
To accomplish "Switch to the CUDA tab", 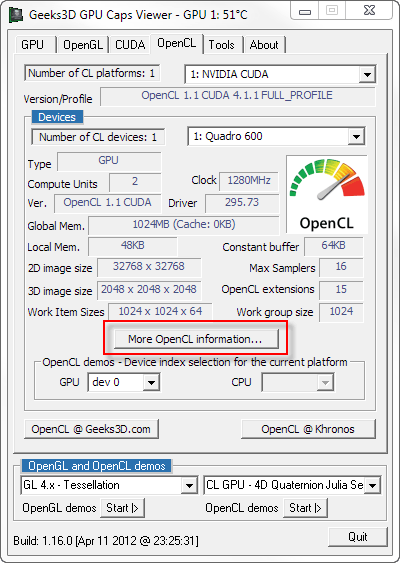I will (x=130, y=45).
